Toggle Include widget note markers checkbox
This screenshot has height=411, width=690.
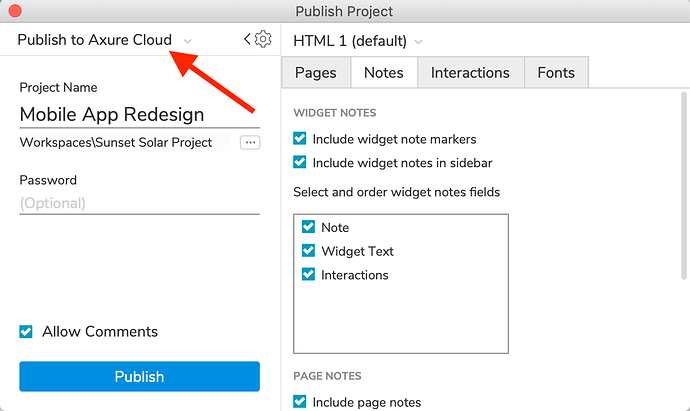[300, 138]
